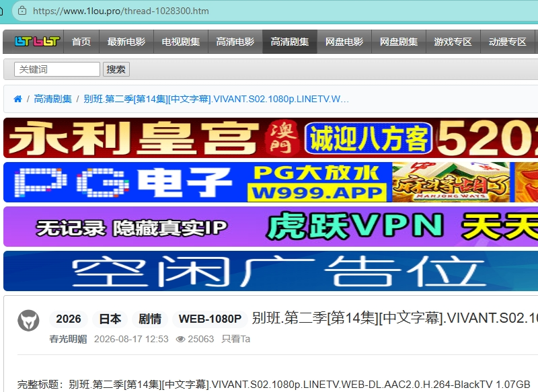Image resolution: width=538 pixels, height=392 pixels.
Task: Open the 高清电影 nav item
Action: [x=235, y=42]
